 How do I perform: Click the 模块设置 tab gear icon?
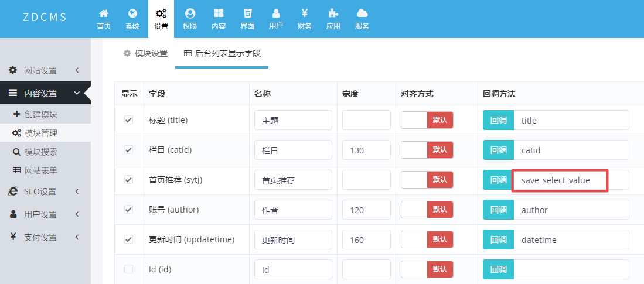[127, 53]
